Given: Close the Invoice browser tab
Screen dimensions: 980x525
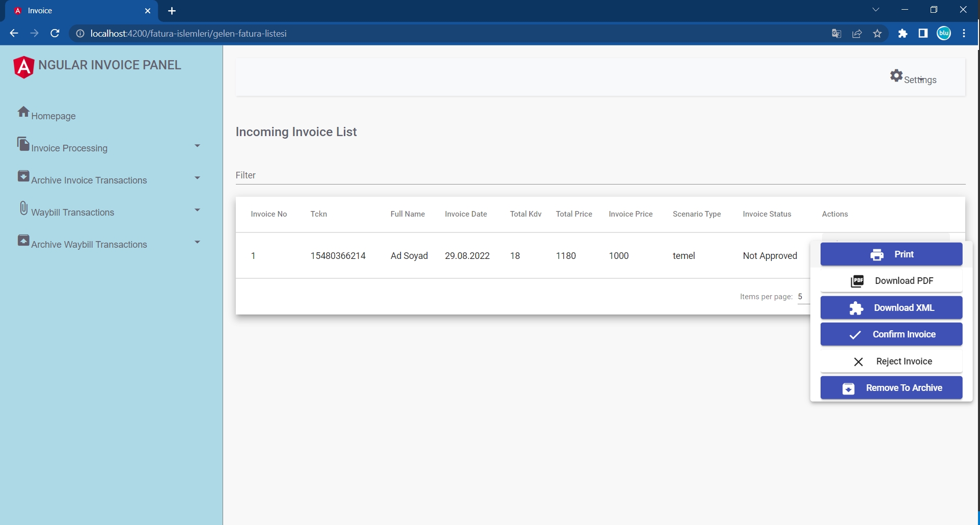Looking at the screenshot, I should (x=148, y=11).
